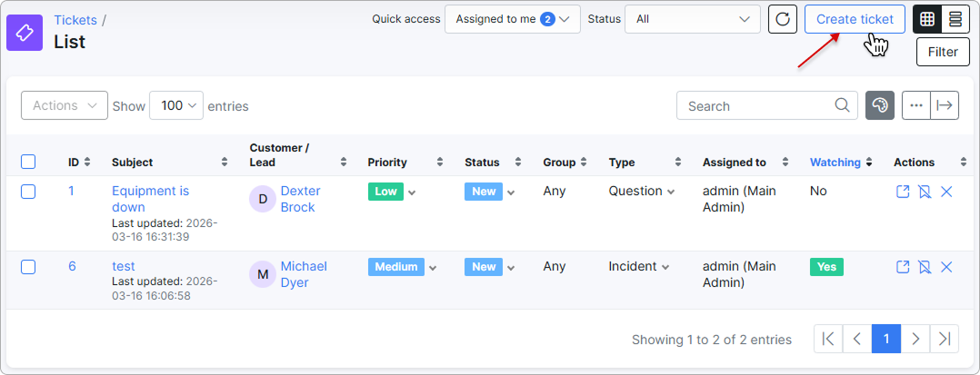This screenshot has height=375, width=980.
Task: Select all tickets checkbox in header
Action: (28, 163)
